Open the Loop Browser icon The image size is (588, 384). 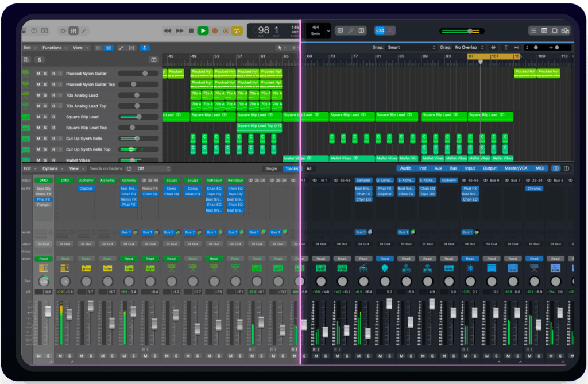tap(555, 30)
